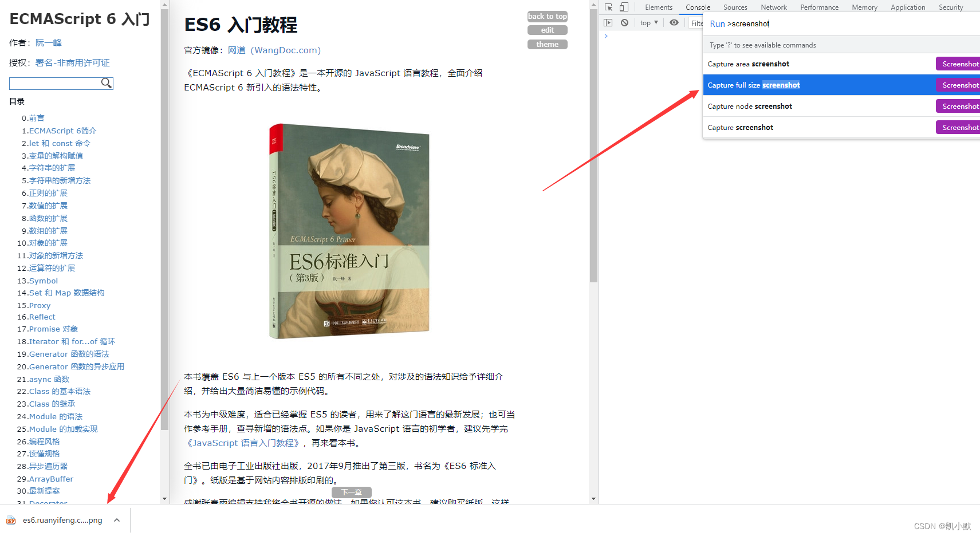This screenshot has height=536, width=980.
Task: Click the console Filter field
Action: 696,23
